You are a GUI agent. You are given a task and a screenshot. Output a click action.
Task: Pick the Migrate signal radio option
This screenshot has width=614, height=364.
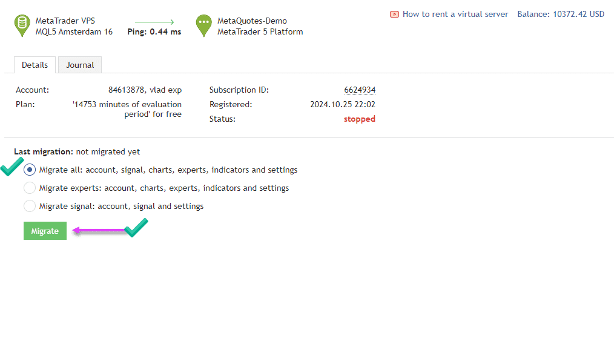coord(30,206)
